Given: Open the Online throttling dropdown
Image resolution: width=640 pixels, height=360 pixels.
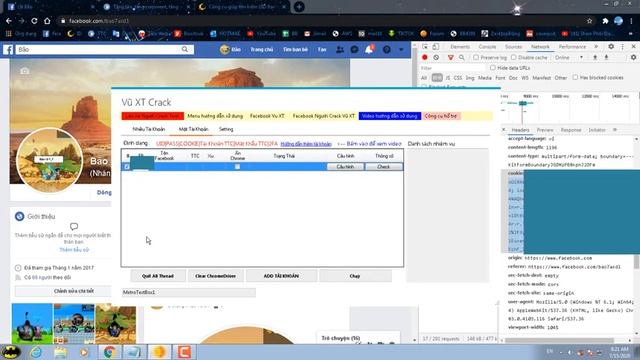Looking at the screenshot, I should [569, 58].
